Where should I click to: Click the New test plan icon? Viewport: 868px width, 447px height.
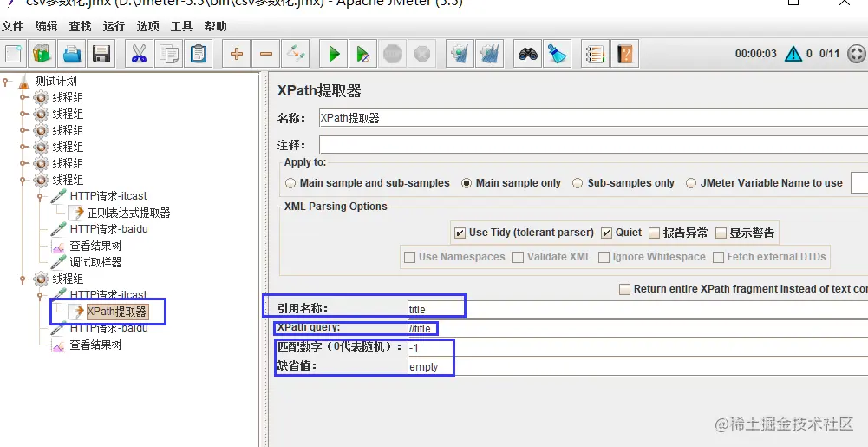[13, 54]
